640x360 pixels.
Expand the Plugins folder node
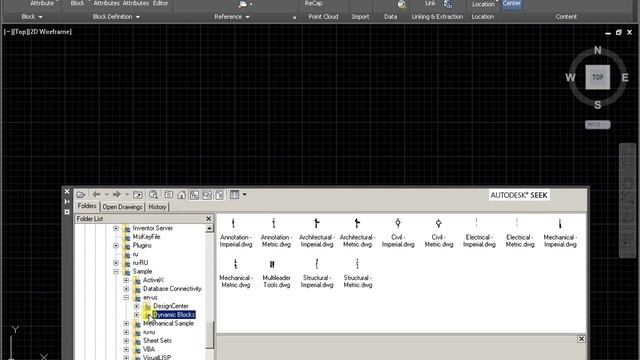click(x=116, y=246)
